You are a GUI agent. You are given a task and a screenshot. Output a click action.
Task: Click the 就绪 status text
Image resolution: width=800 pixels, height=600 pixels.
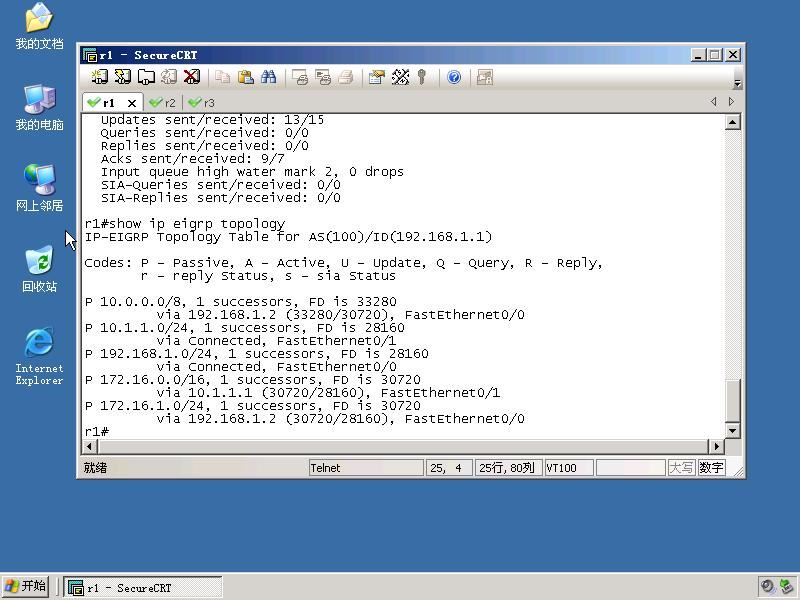pos(95,468)
